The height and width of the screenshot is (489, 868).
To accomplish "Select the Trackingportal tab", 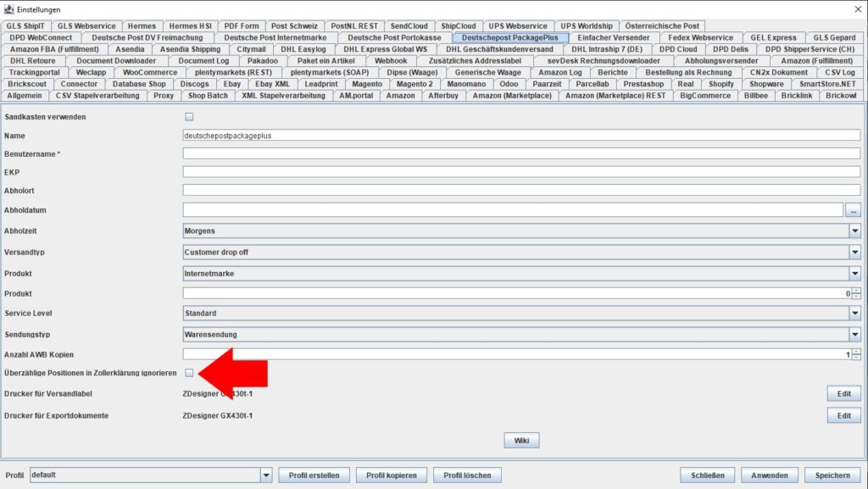I will click(x=34, y=73).
